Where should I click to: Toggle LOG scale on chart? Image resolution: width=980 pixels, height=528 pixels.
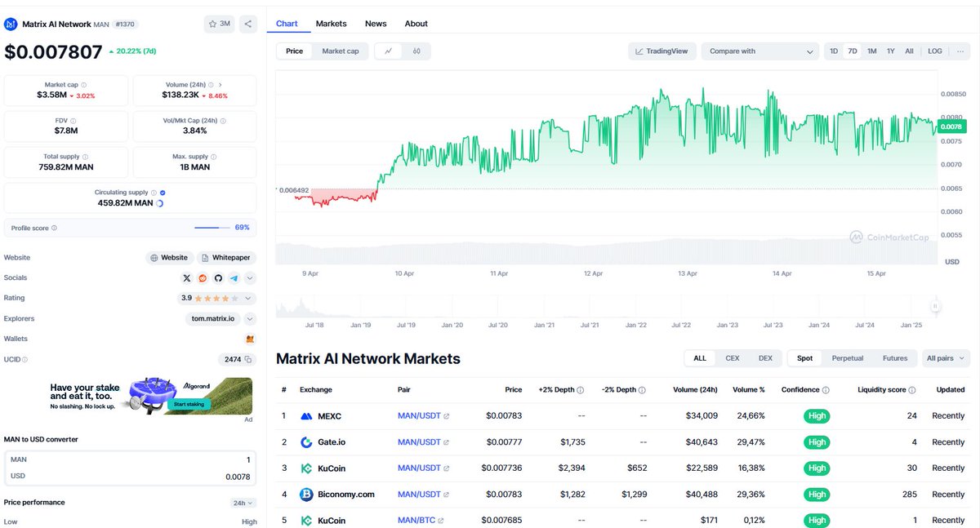(x=935, y=51)
